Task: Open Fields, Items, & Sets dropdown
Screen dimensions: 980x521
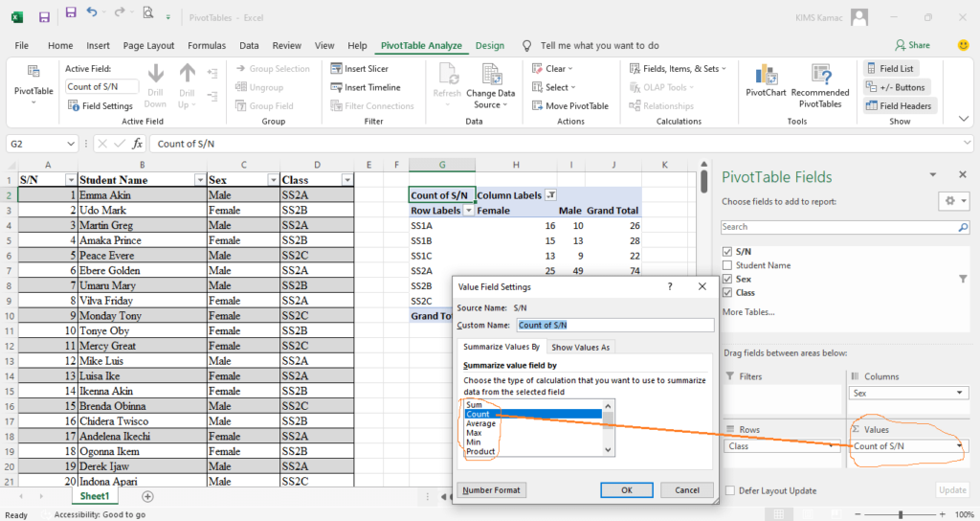Action: [x=679, y=69]
